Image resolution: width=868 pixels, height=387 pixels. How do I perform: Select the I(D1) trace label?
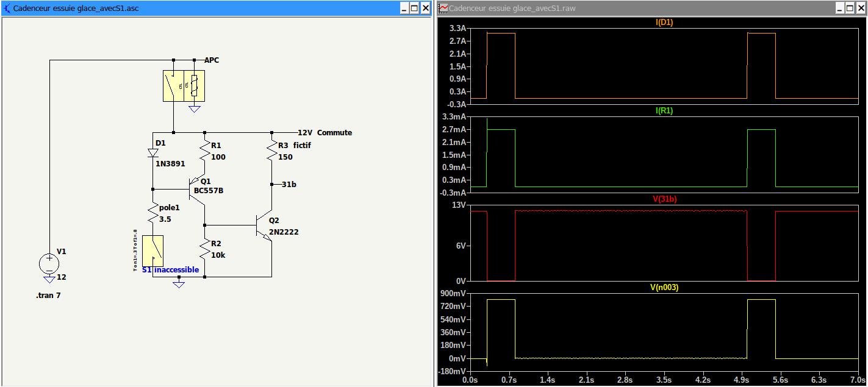(x=664, y=22)
